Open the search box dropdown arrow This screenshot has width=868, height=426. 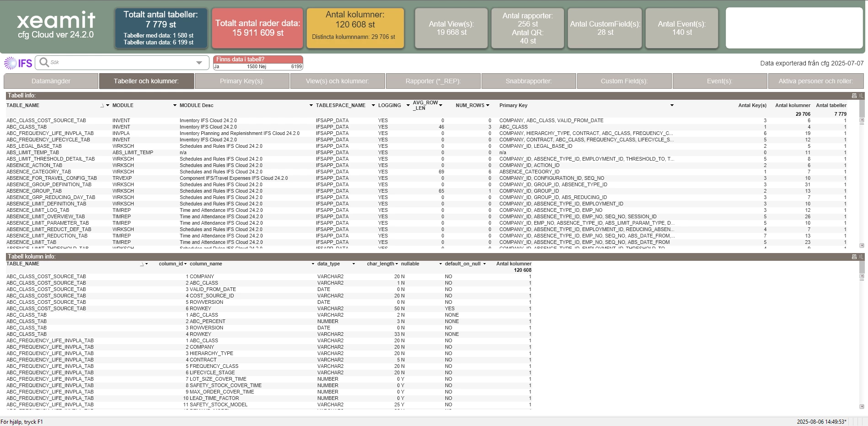pyautogui.click(x=199, y=63)
